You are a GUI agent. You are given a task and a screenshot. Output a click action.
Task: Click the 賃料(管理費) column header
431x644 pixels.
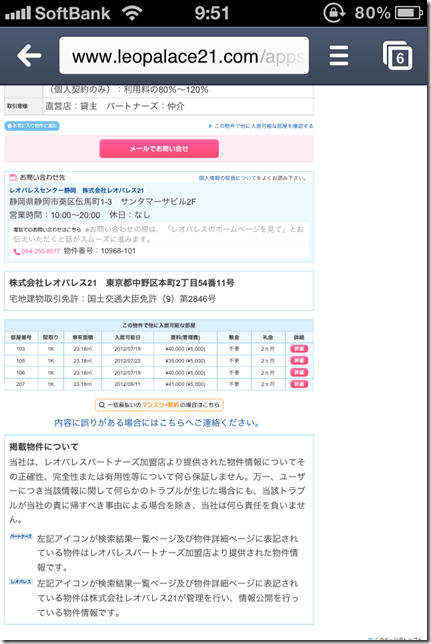(185, 337)
